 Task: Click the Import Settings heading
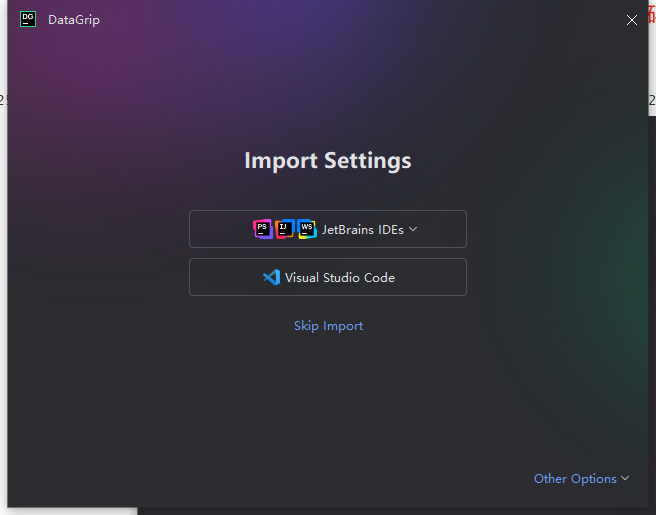click(328, 161)
